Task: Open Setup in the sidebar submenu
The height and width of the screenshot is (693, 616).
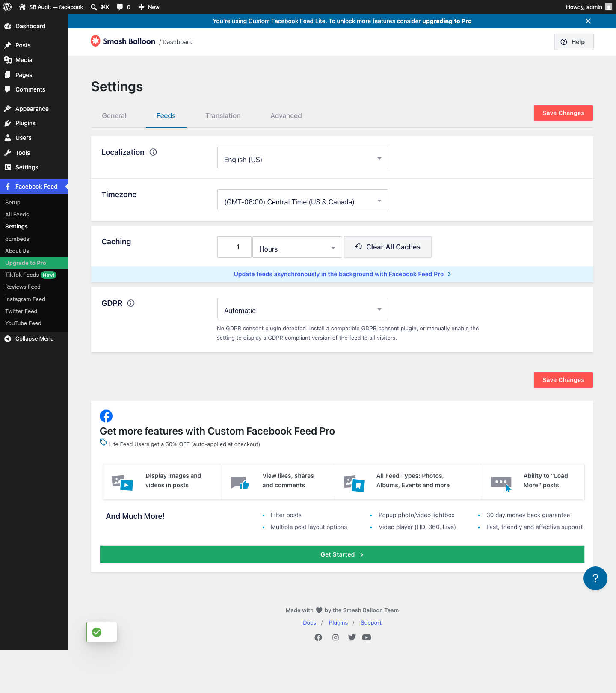Action: (x=13, y=203)
